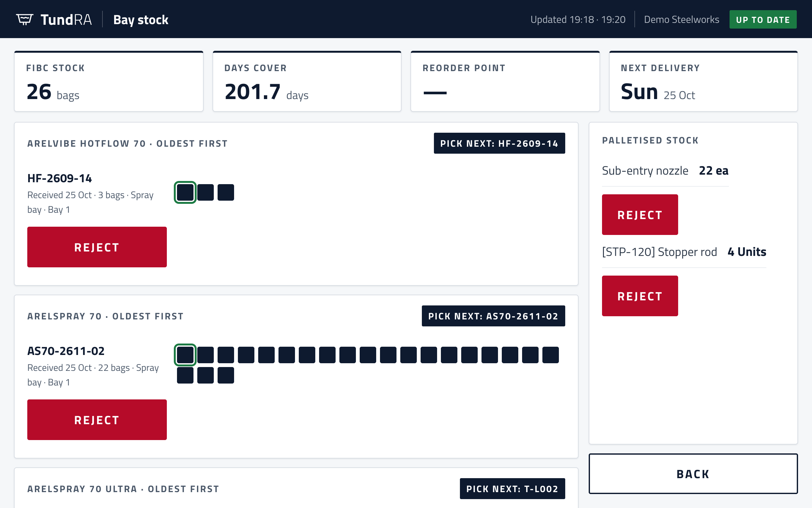Open the Reorder Point card

tap(505, 81)
